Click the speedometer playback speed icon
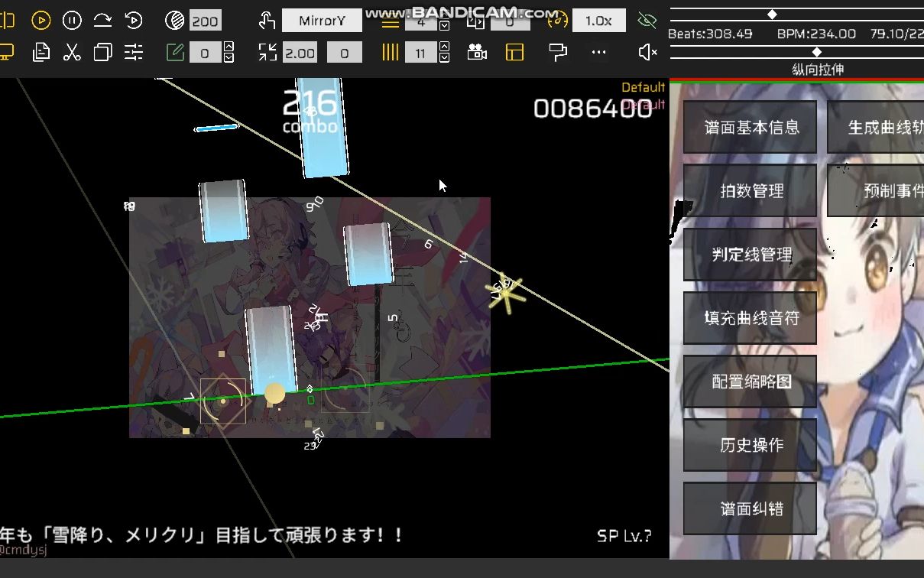 (558, 21)
